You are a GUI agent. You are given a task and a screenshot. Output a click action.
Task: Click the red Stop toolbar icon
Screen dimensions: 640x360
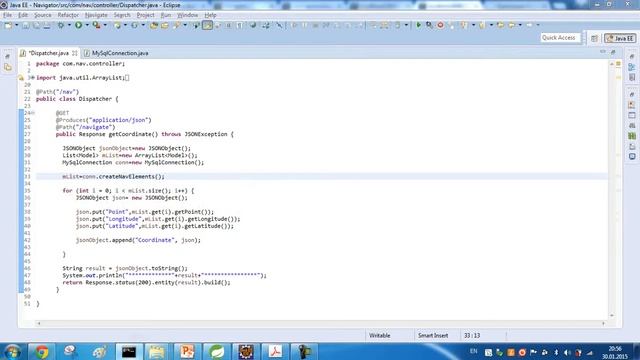pos(440,25)
